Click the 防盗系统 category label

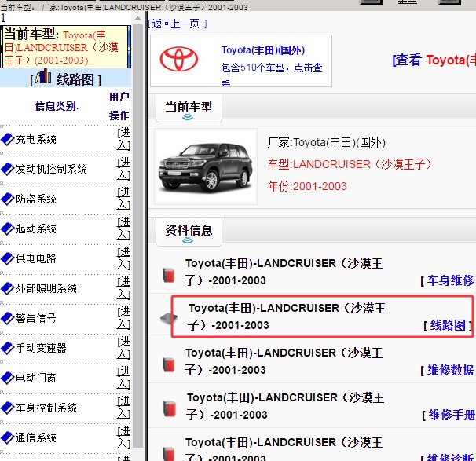coord(36,199)
